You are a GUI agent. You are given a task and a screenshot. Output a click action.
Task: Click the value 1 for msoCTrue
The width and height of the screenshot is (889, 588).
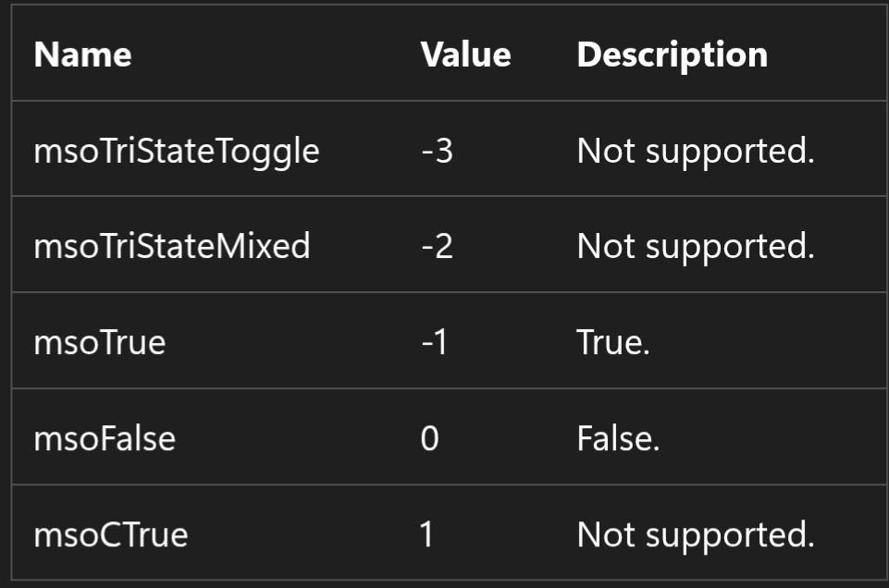pyautogui.click(x=426, y=534)
